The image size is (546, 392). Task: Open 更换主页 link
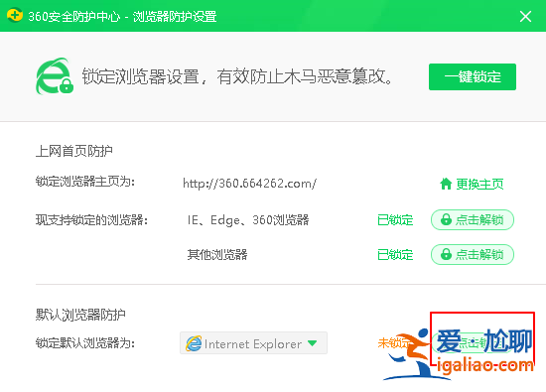(x=472, y=184)
